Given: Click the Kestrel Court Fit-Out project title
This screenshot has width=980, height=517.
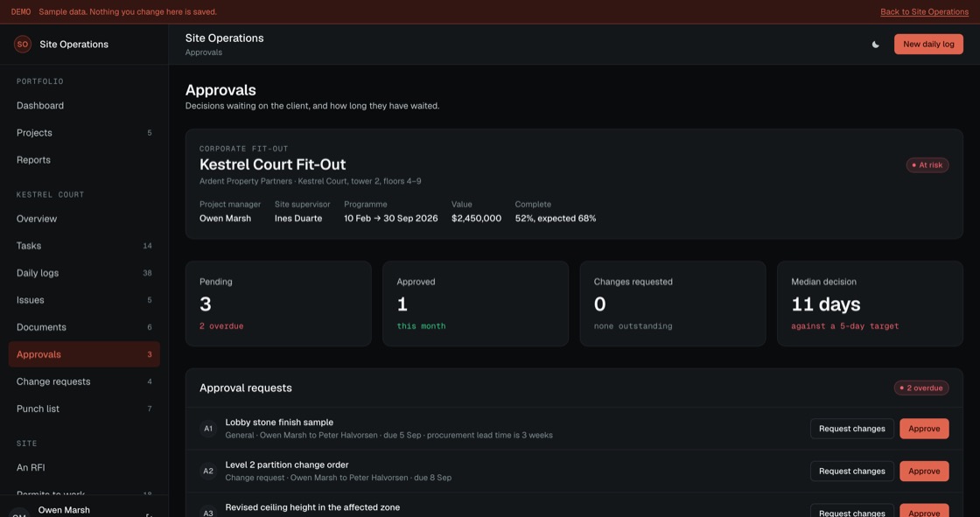Looking at the screenshot, I should pyautogui.click(x=272, y=164).
